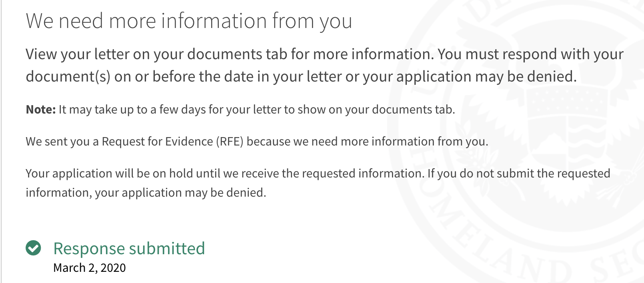This screenshot has height=283, width=644.
Task: Click the left vertical border line
Action: coord(1,141)
